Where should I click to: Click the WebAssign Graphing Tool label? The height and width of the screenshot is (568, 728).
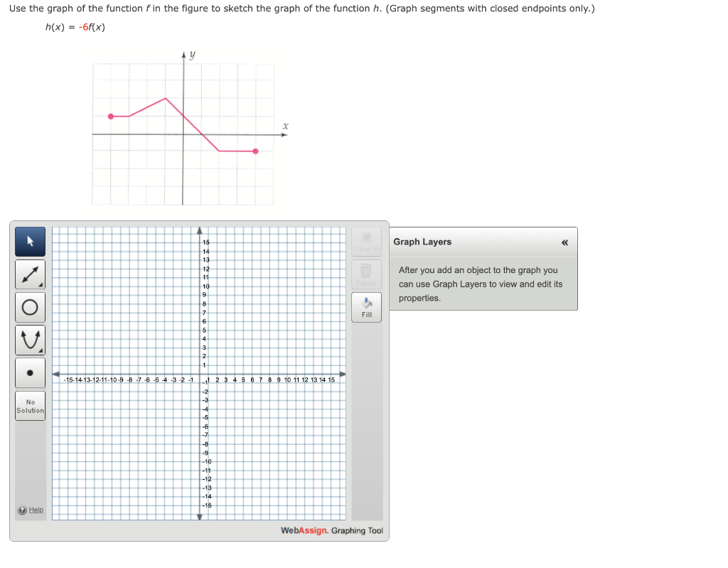point(332,530)
